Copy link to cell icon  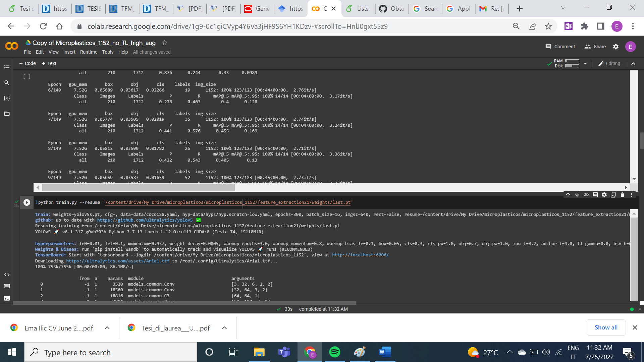pos(586,195)
